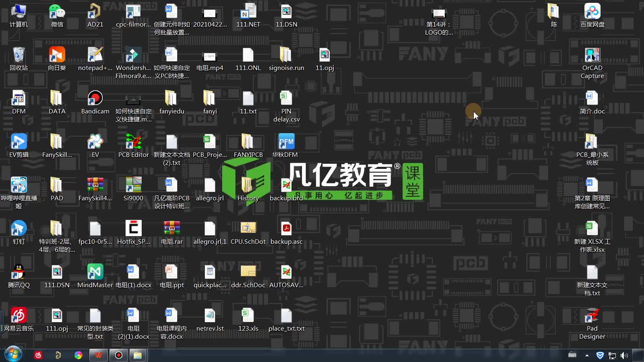The image size is (644, 362).
Task: Click the 网易云音乐 desktop icon
Action: coord(19,316)
